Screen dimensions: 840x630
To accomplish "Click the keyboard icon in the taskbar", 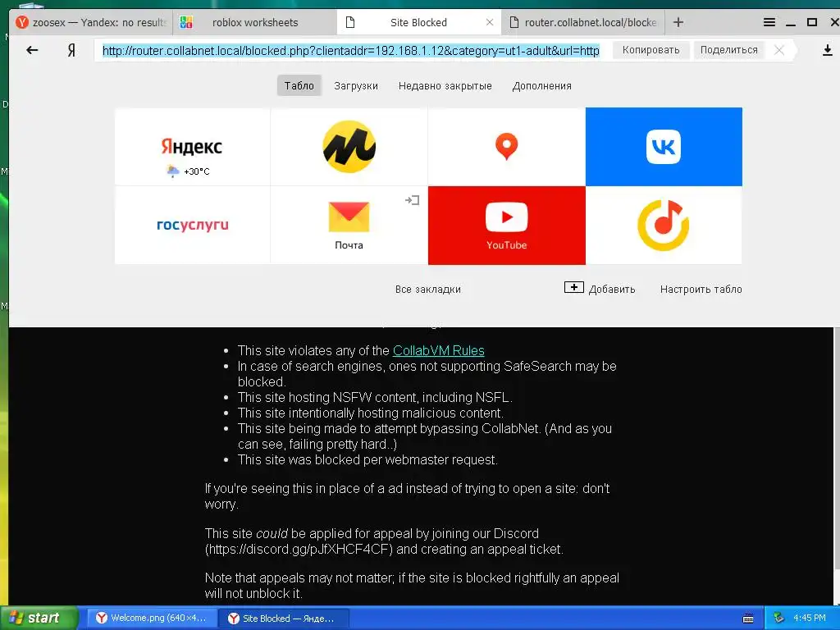I will pyautogui.click(x=748, y=619).
